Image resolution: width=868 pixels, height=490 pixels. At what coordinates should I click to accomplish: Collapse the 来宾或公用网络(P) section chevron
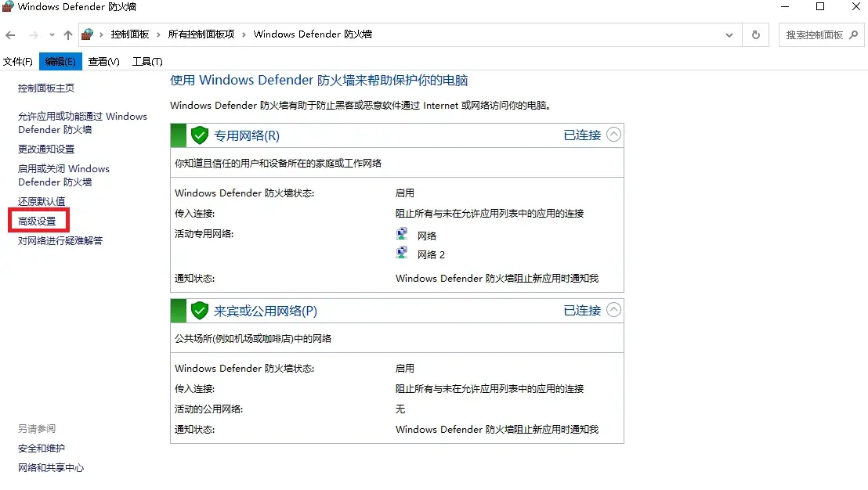(x=614, y=310)
